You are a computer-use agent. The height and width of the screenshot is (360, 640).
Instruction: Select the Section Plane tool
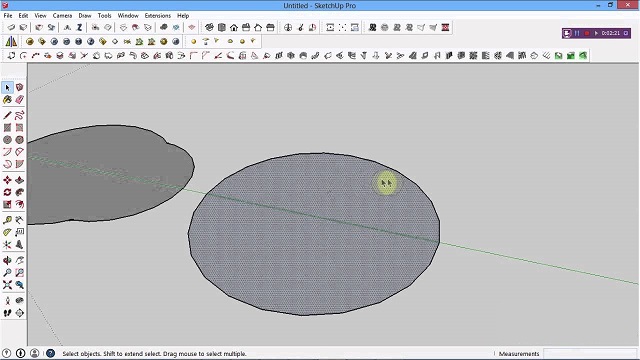pos(19,313)
